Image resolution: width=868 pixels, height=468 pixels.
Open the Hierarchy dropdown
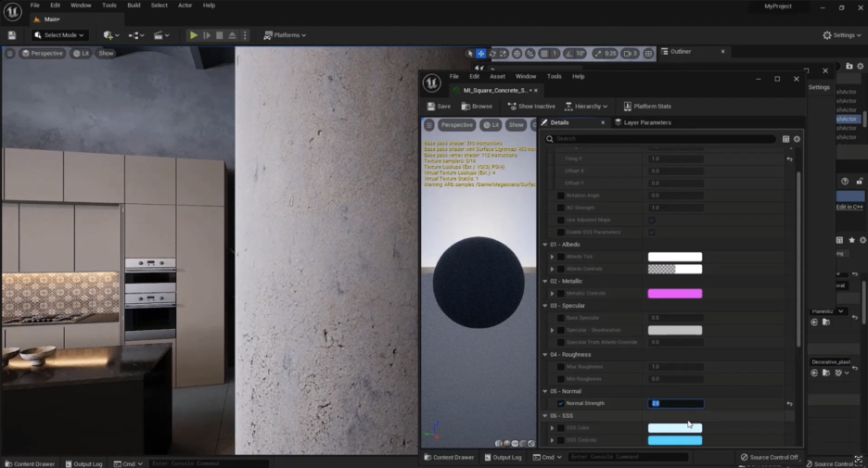(x=585, y=107)
